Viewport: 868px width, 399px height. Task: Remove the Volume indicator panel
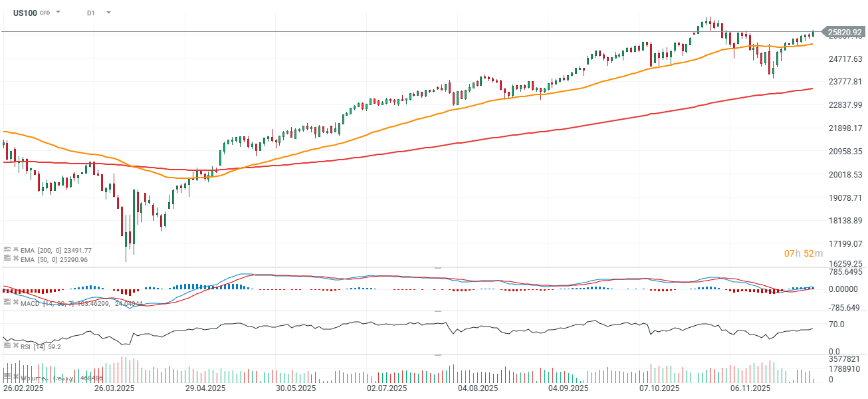point(15,378)
